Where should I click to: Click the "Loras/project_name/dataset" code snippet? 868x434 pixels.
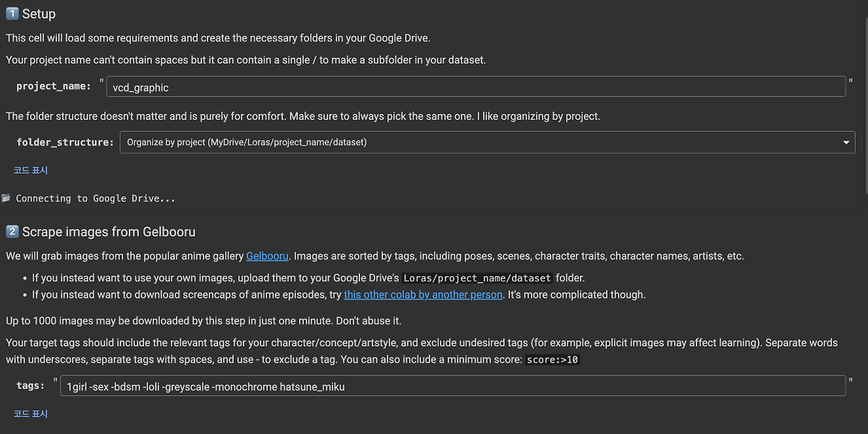point(477,278)
